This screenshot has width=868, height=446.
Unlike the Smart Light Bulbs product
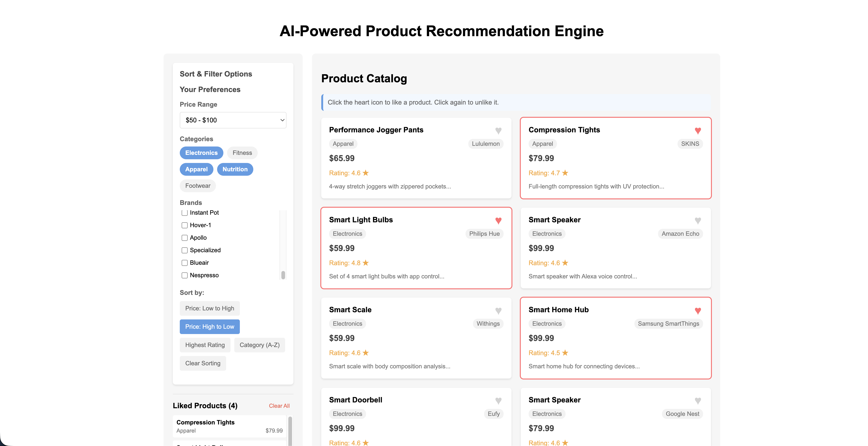point(499,221)
